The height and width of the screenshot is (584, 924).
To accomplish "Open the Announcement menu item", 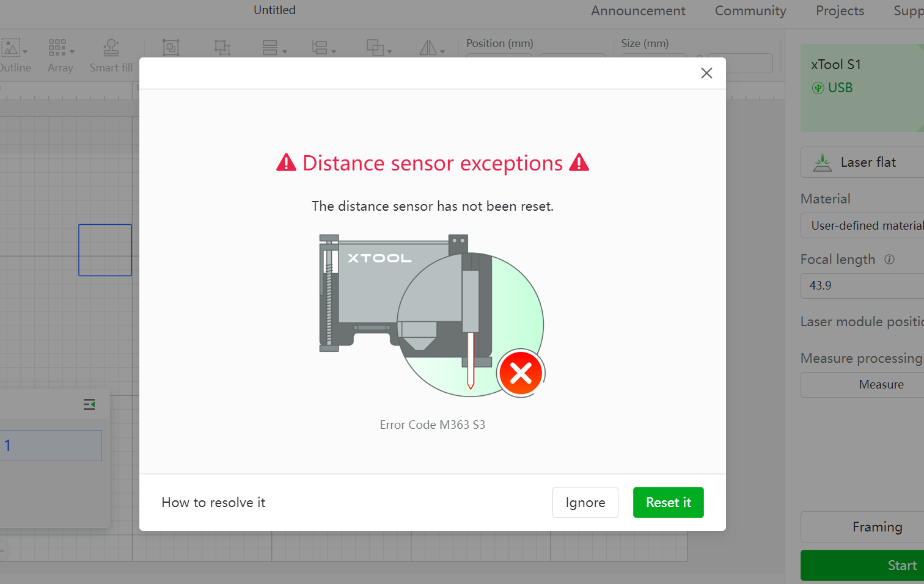I will 638,11.
